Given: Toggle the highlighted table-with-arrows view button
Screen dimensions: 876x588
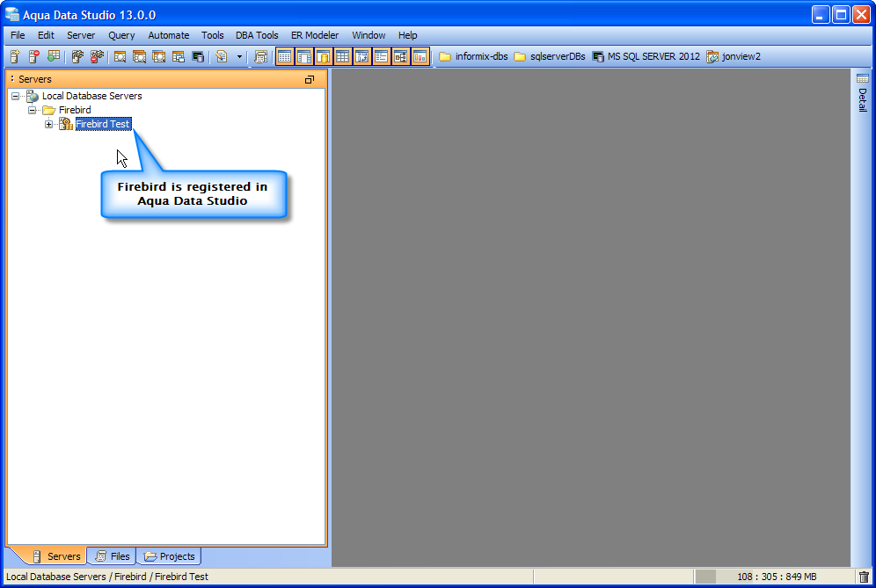Looking at the screenshot, I should [x=362, y=56].
